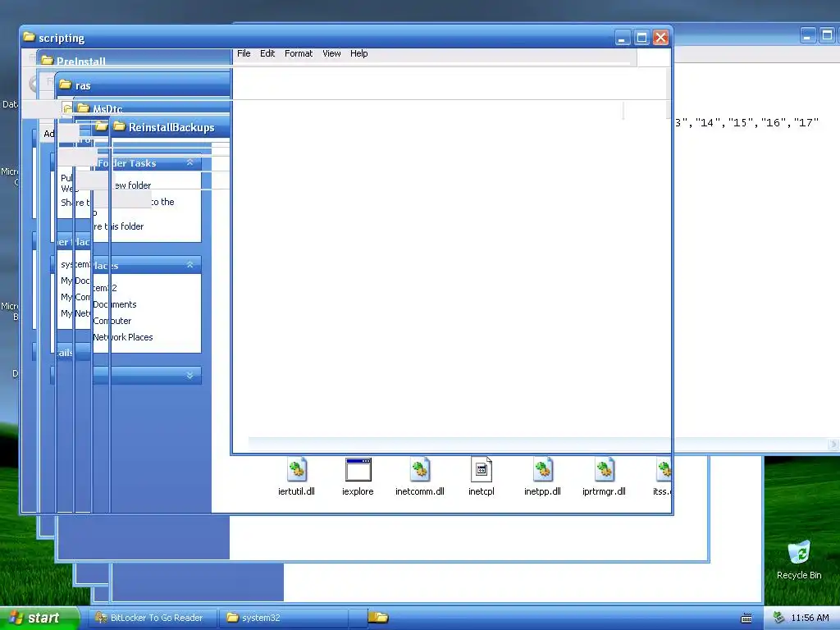Click the "17" text in background Notepad
Image resolution: width=840 pixels, height=630 pixels.
click(x=806, y=123)
